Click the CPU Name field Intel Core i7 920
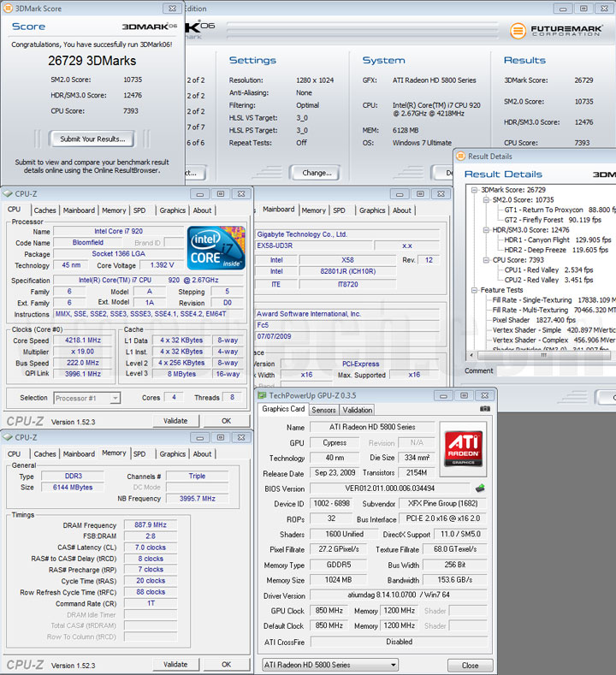Image resolution: width=616 pixels, height=675 pixels. point(118,231)
